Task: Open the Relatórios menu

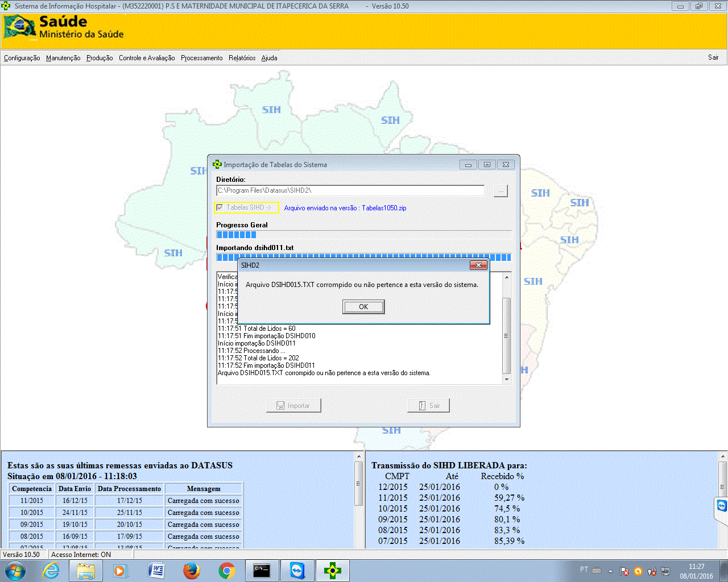Action: pos(242,58)
